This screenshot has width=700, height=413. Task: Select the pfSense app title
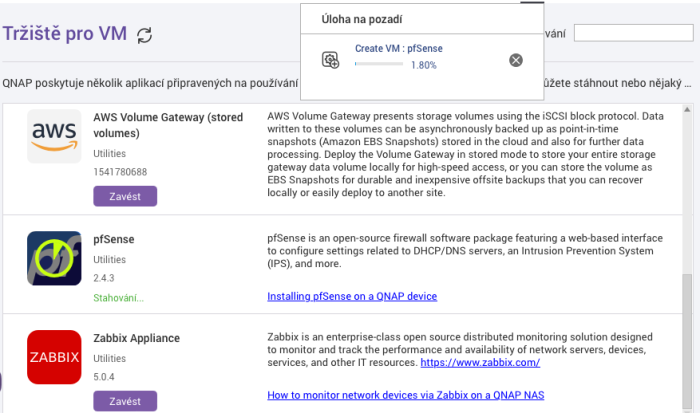click(113, 239)
